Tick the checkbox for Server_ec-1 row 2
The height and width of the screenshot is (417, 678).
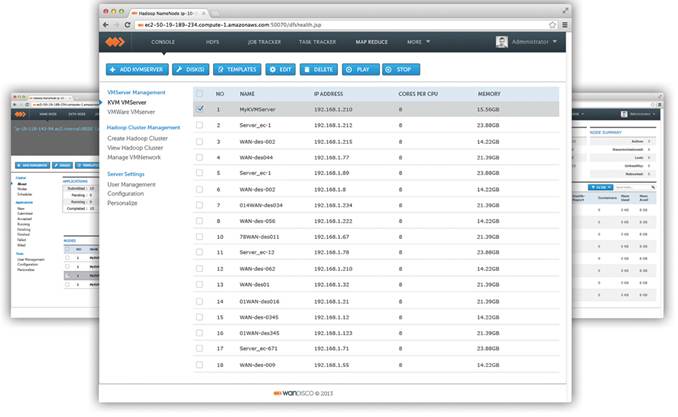(200, 125)
